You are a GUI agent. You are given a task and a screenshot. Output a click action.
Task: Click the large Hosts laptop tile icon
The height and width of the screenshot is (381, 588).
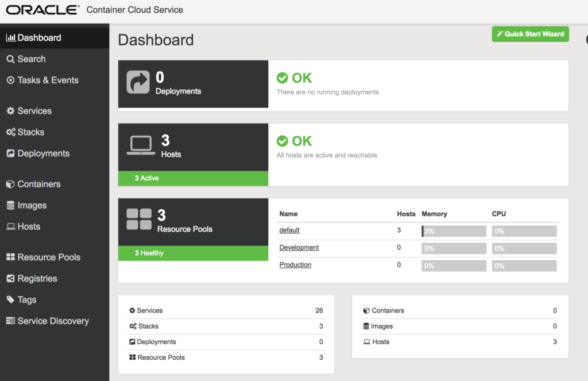point(141,145)
